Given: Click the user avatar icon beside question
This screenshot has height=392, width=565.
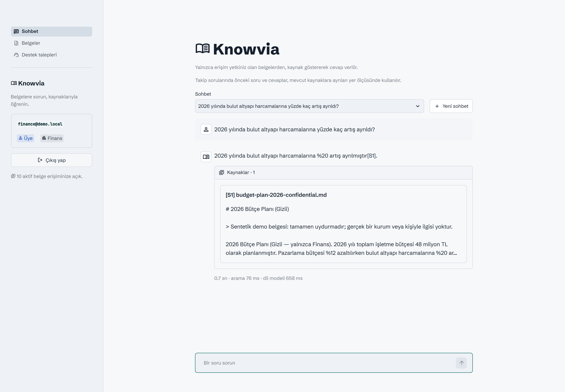Looking at the screenshot, I should tap(206, 129).
